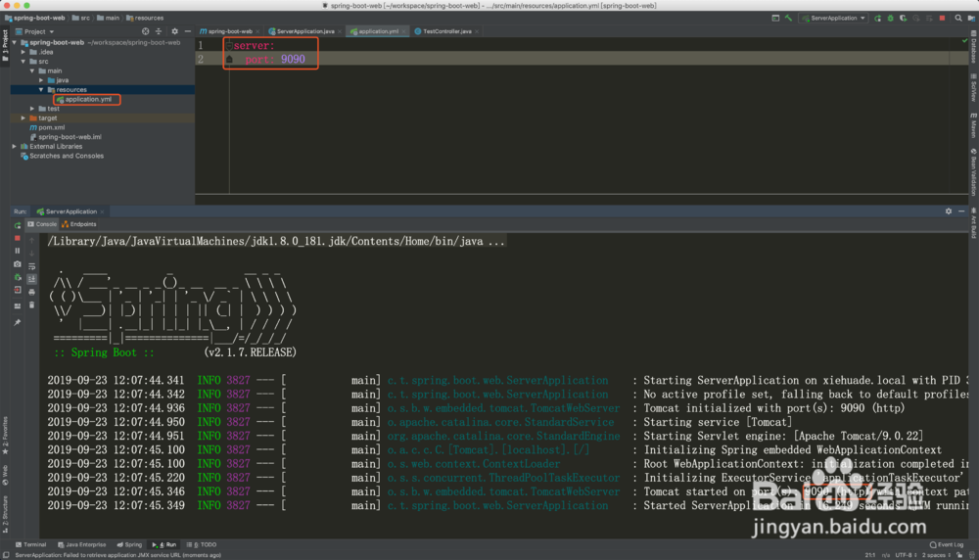
Task: Click the down arrow in the console gutter
Action: click(32, 254)
